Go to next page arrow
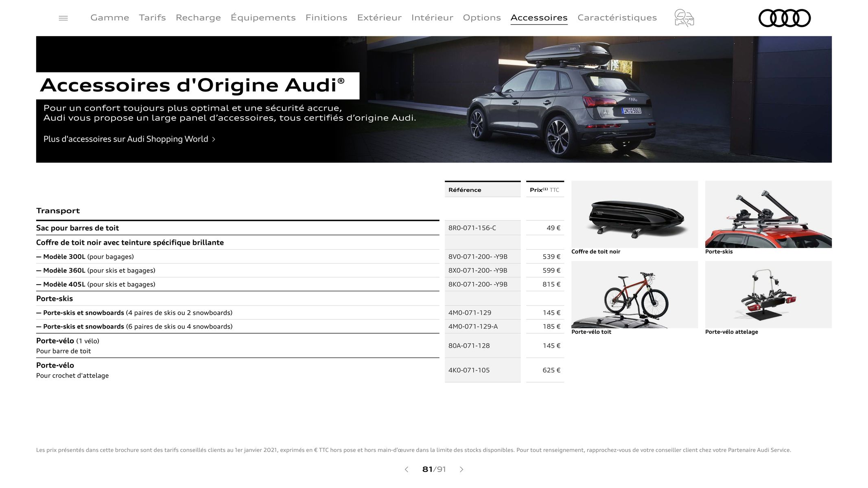This screenshot has height=488, width=868. (x=461, y=469)
